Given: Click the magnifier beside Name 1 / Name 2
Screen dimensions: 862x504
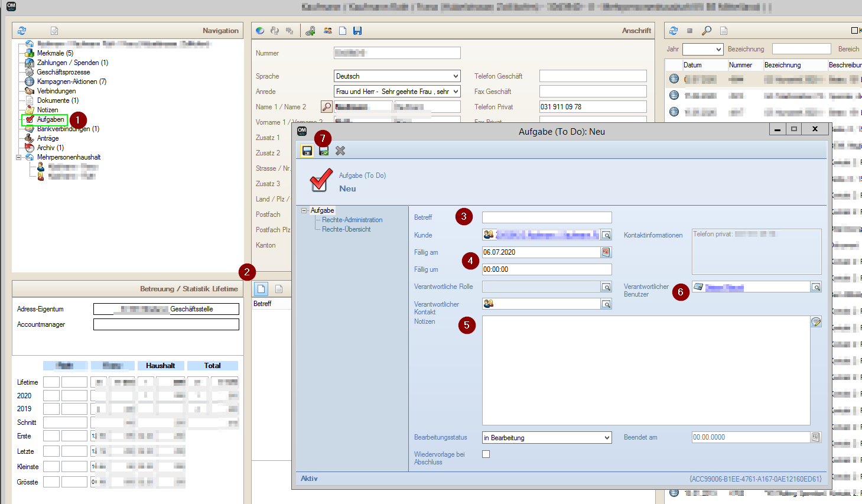Looking at the screenshot, I should pos(326,107).
